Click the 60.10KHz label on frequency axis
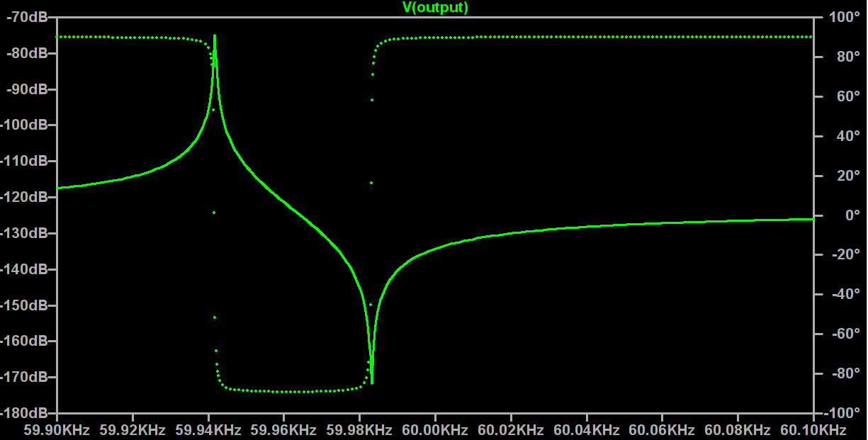This screenshot has height=440, width=868. coord(813,430)
